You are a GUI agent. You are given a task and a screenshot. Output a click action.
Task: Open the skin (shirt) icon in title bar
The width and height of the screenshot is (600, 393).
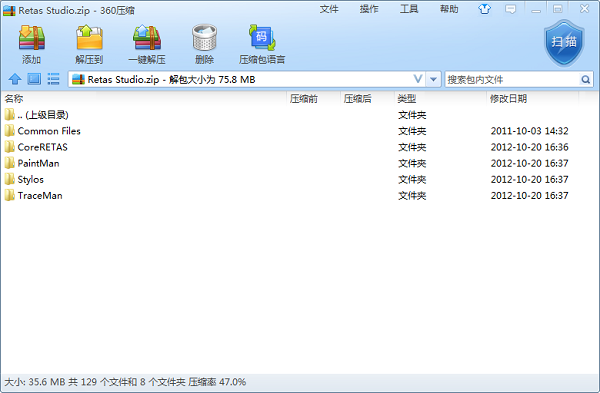tap(484, 9)
